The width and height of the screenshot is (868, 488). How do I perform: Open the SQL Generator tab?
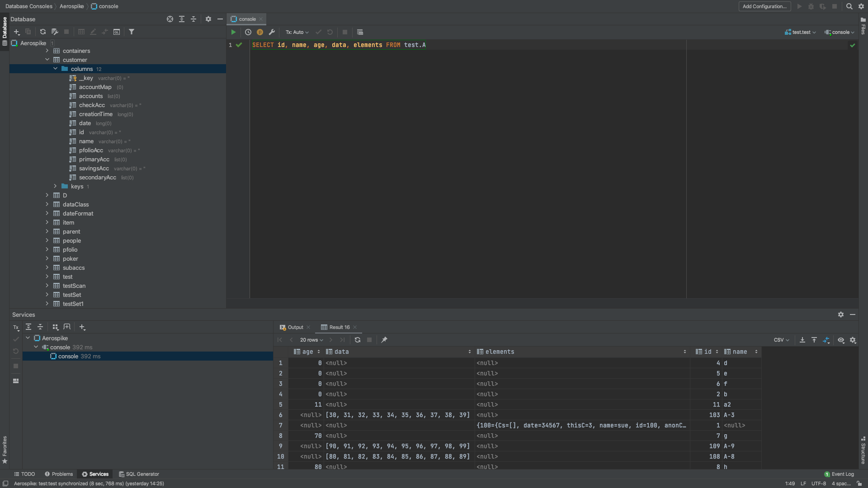click(x=139, y=474)
